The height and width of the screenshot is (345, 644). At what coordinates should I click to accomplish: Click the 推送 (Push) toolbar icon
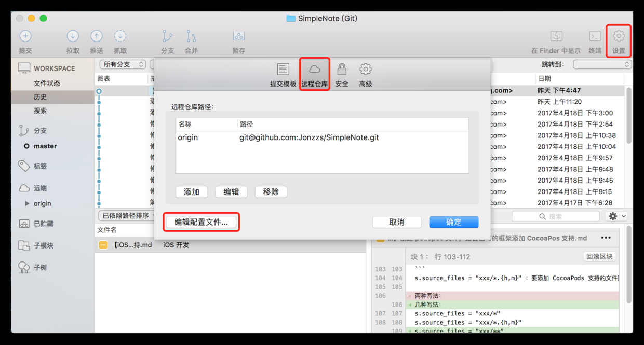tap(97, 37)
